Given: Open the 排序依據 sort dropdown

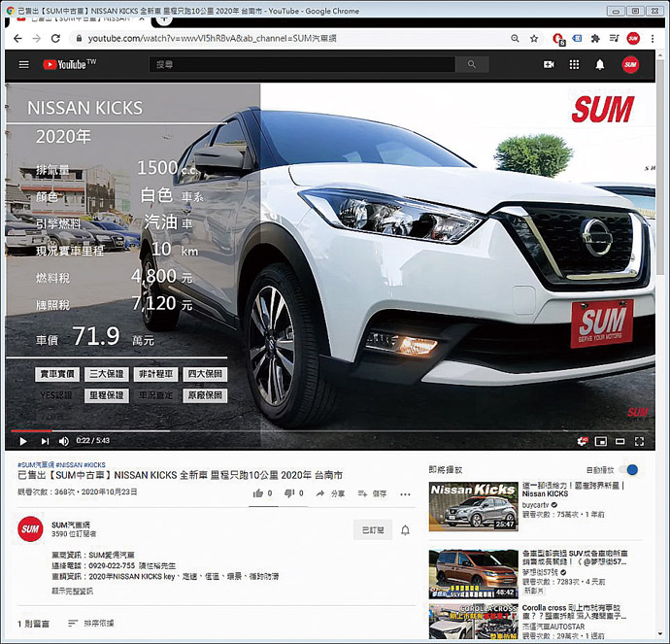Looking at the screenshot, I should pyautogui.click(x=91, y=624).
